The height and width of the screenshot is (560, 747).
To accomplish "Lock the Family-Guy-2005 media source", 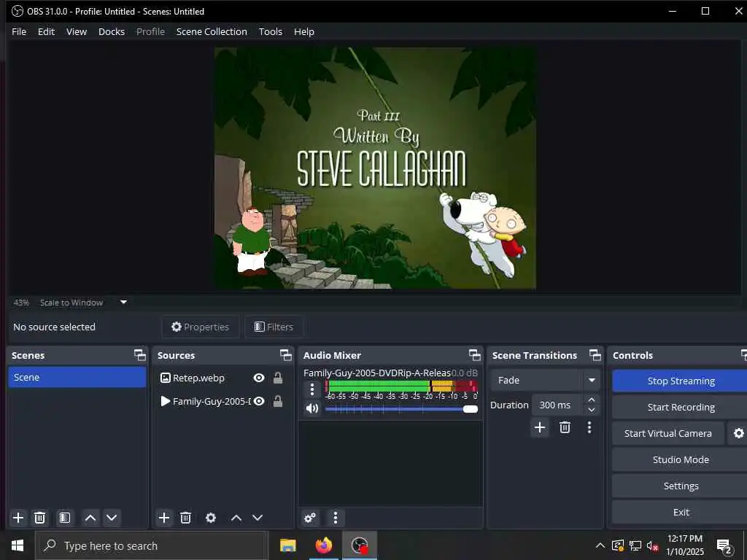I will tap(278, 402).
